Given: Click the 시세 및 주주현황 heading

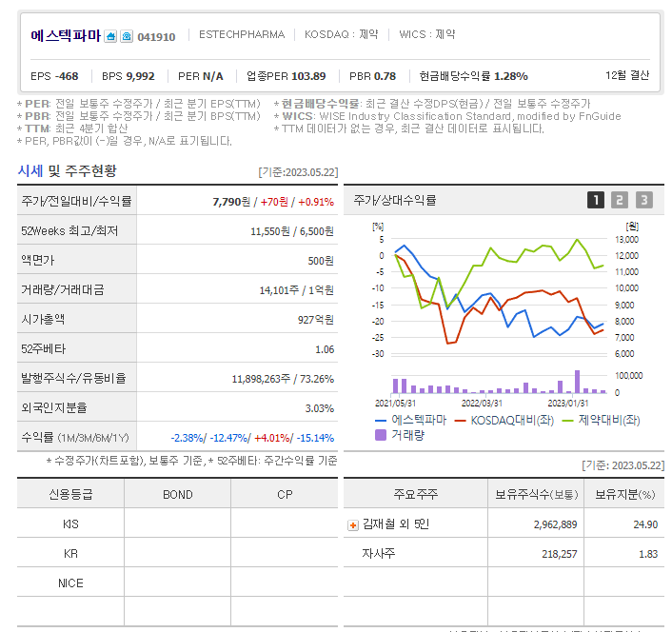Looking at the screenshot, I should coord(68,171).
